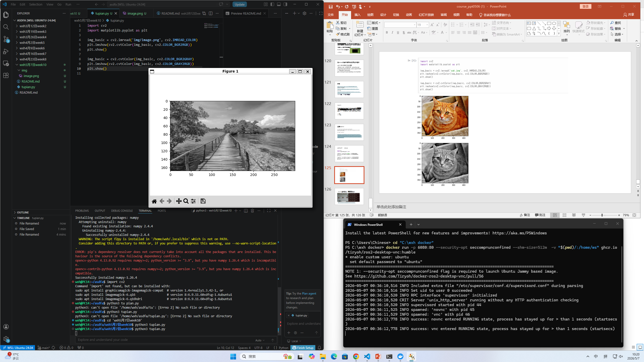Expand the OUTLINE section
644x362 pixels.
23,212
